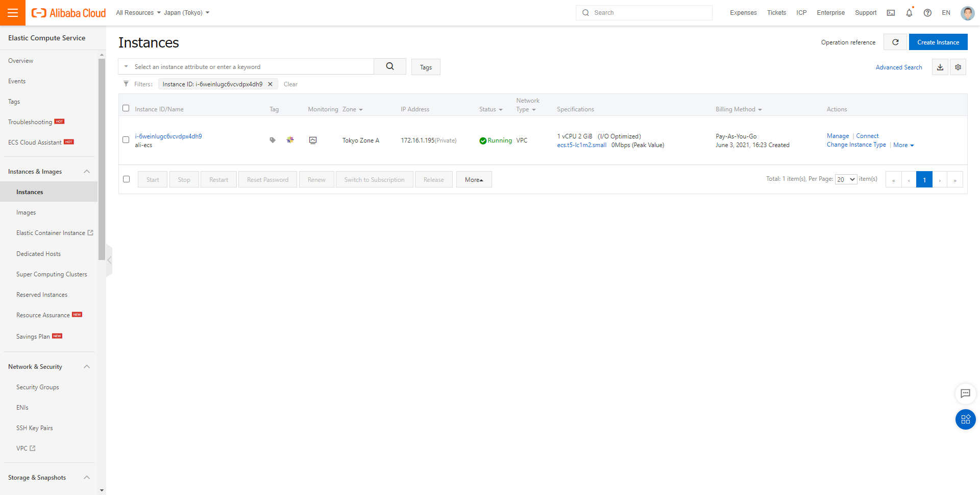
Task: Go to first page of results
Action: point(893,180)
